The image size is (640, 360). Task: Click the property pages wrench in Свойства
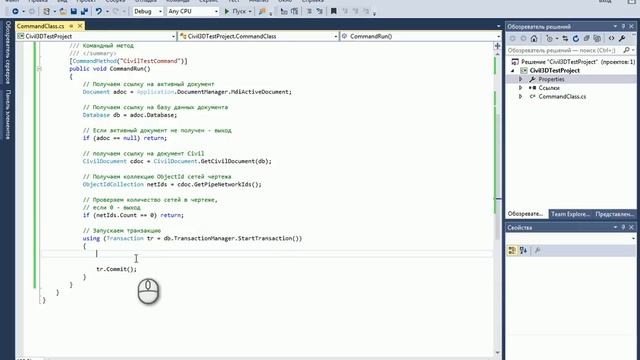click(538, 251)
